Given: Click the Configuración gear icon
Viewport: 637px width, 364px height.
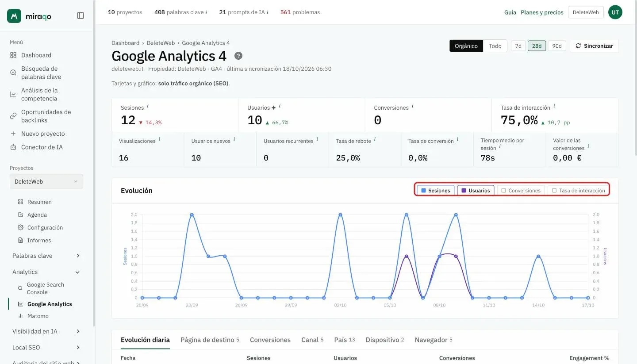Looking at the screenshot, I should 20,227.
